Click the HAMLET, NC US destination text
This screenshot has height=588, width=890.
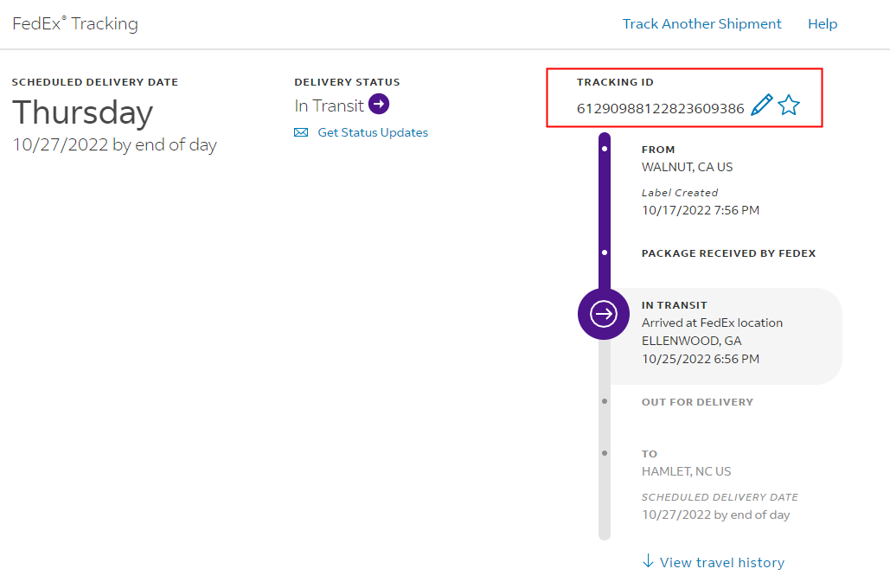coord(686,471)
